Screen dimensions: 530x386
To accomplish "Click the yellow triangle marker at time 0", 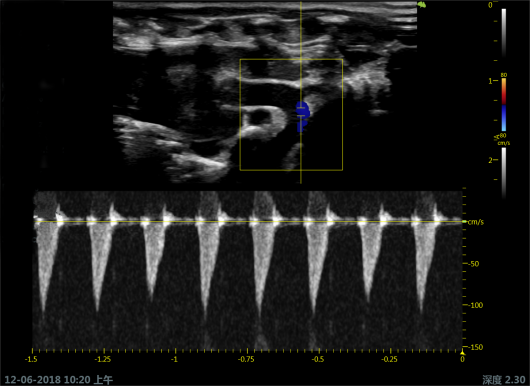I will click(x=462, y=353).
